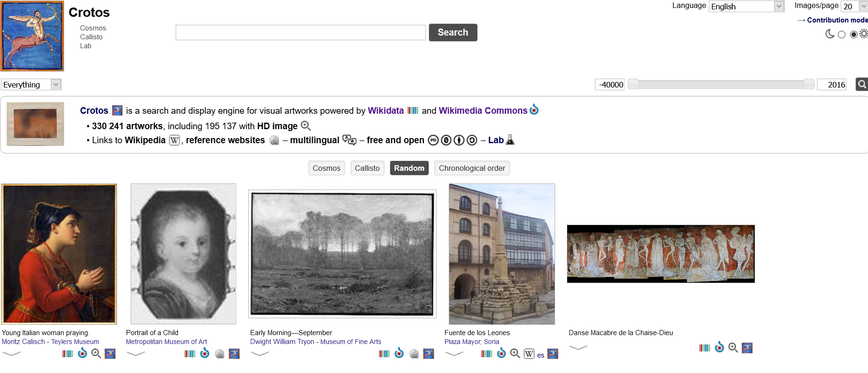Open reference website icon for Portrait of a Child
868x373 pixels.
(220, 354)
